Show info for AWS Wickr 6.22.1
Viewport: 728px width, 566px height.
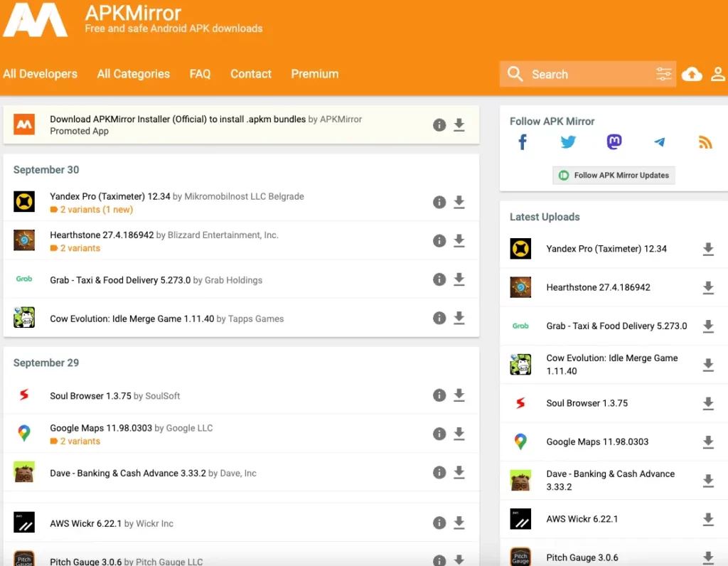tap(439, 523)
